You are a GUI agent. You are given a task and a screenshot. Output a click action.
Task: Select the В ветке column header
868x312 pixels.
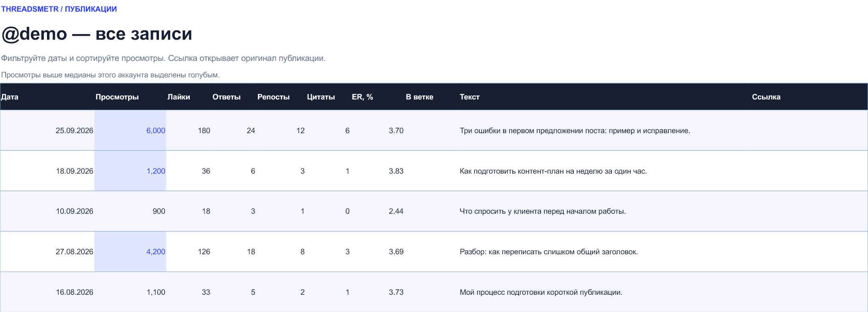pos(420,97)
